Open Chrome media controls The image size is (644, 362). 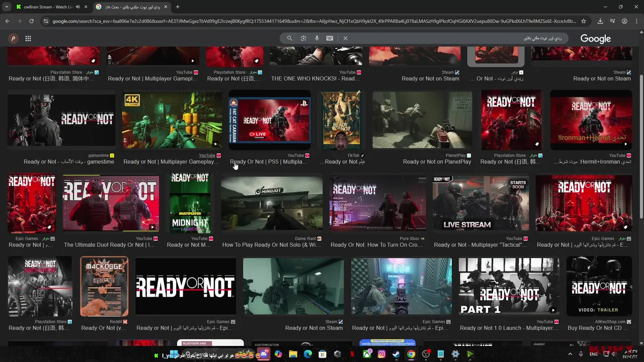[x=612, y=21]
